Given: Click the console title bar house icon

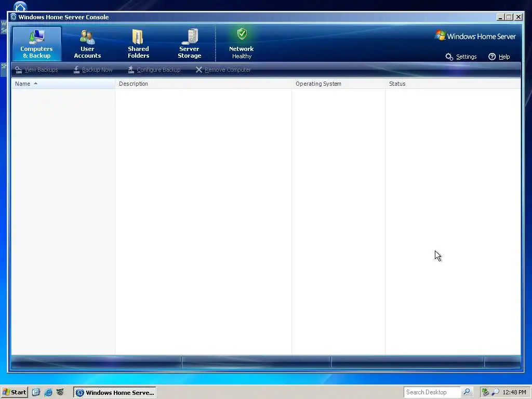Looking at the screenshot, I should point(13,17).
